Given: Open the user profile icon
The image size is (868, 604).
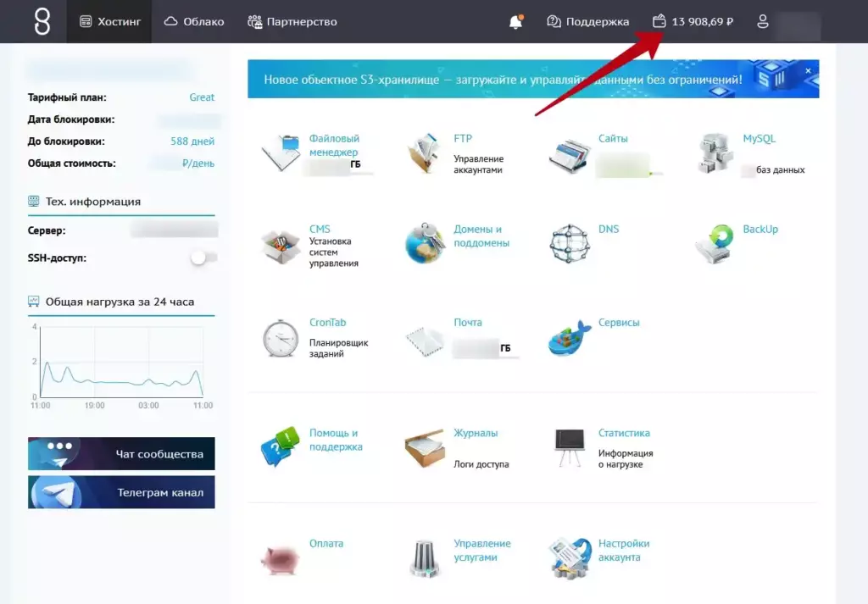Looking at the screenshot, I should click(763, 21).
